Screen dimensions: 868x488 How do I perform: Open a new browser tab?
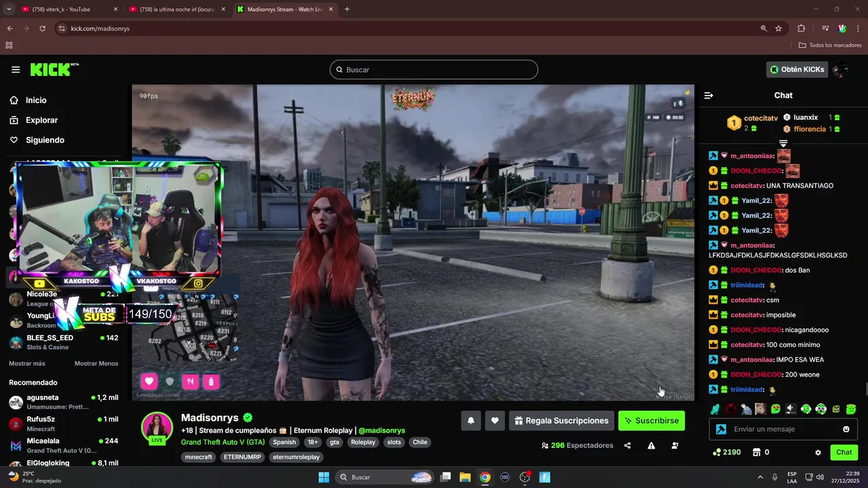(x=347, y=9)
